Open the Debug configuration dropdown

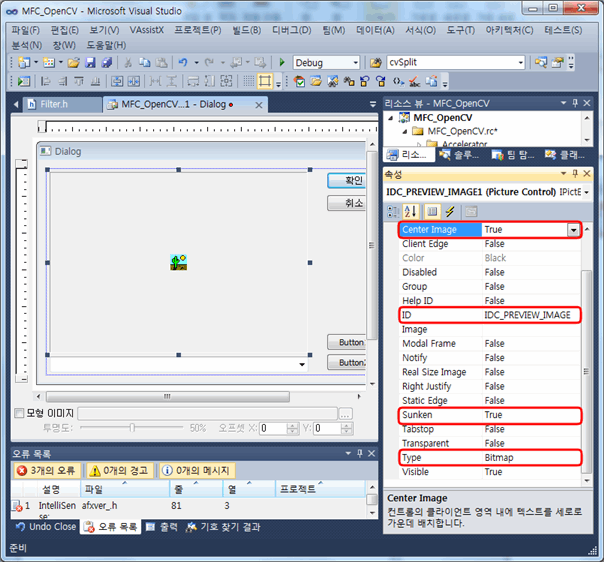353,62
